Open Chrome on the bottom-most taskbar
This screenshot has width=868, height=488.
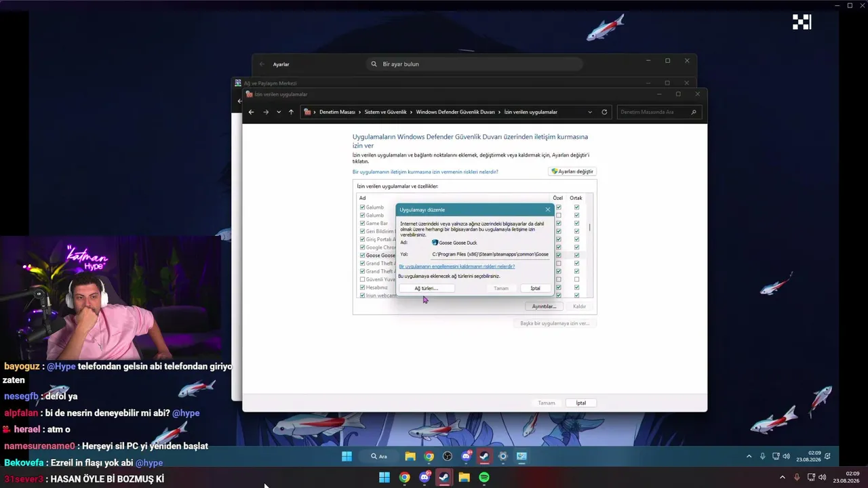pos(404,477)
